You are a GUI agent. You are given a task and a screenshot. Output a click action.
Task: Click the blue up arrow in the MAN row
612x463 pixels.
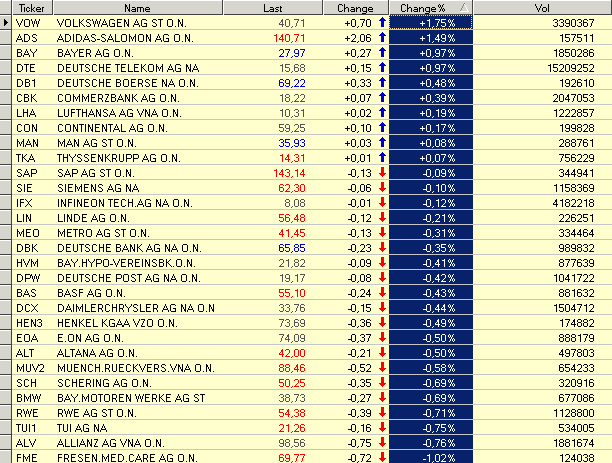coord(382,142)
